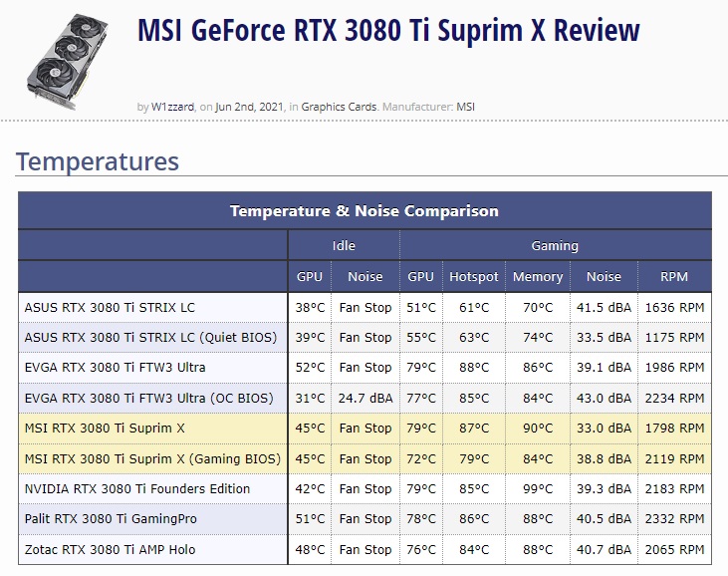Click the Temperatures section heading
Image resolution: width=728 pixels, height=576 pixels.
tap(98, 161)
